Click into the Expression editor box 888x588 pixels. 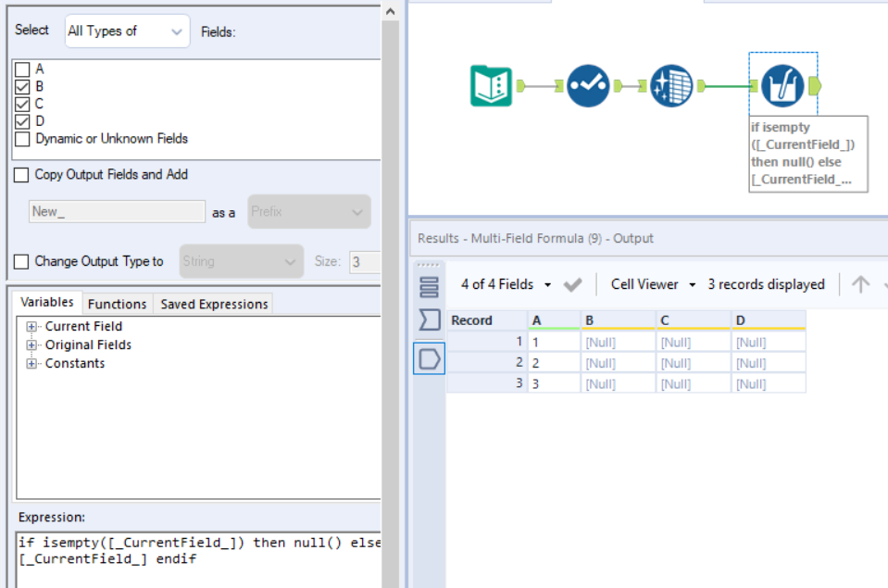(x=198, y=559)
